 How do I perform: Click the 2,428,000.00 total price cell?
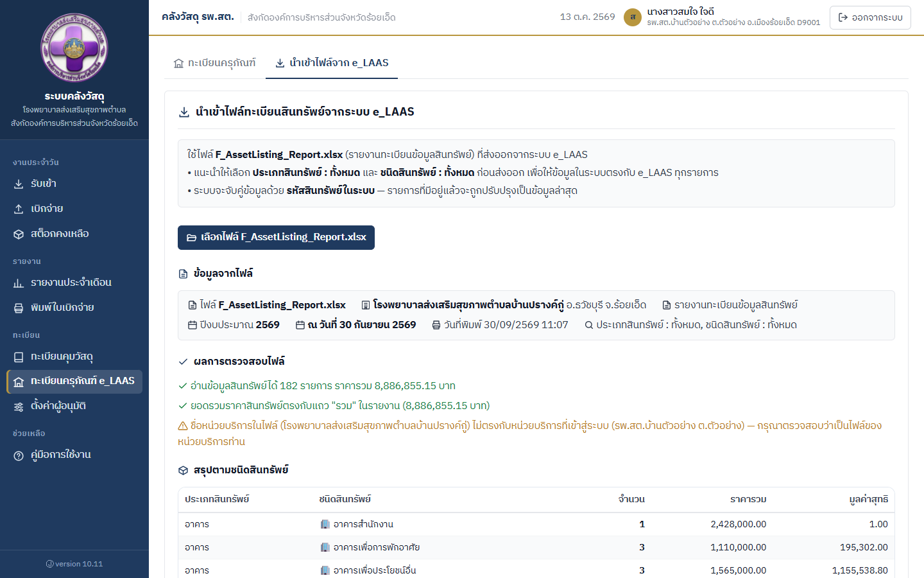click(x=739, y=525)
